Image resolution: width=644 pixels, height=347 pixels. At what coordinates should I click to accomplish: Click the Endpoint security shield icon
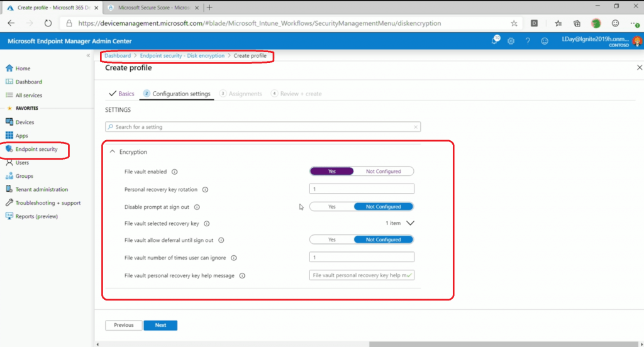9,149
